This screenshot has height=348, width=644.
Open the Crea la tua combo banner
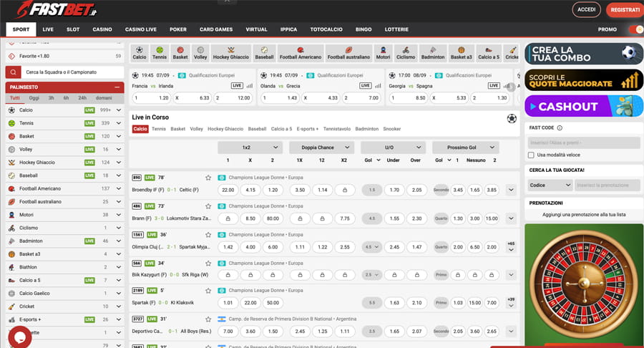pos(584,54)
